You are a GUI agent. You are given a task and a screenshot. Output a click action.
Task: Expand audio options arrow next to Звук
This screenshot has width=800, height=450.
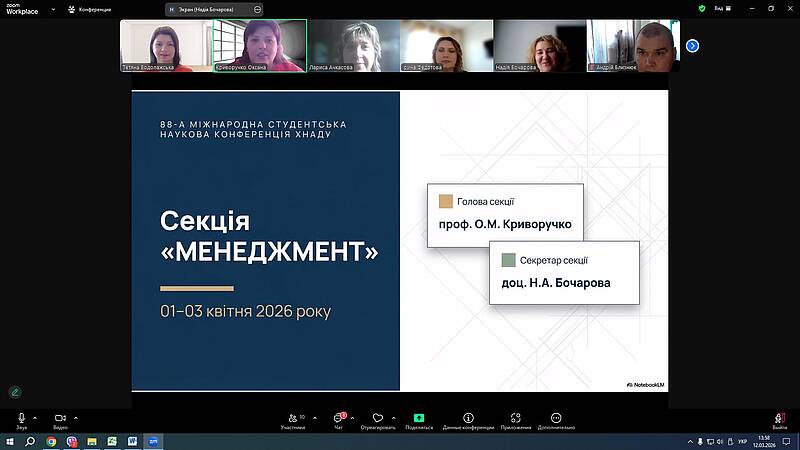tap(35, 418)
